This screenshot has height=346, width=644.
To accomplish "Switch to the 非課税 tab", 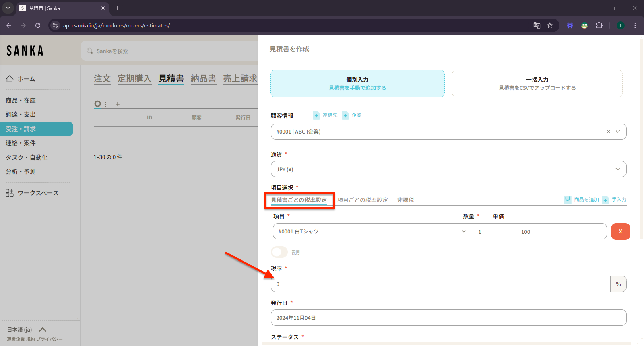I will click(405, 200).
